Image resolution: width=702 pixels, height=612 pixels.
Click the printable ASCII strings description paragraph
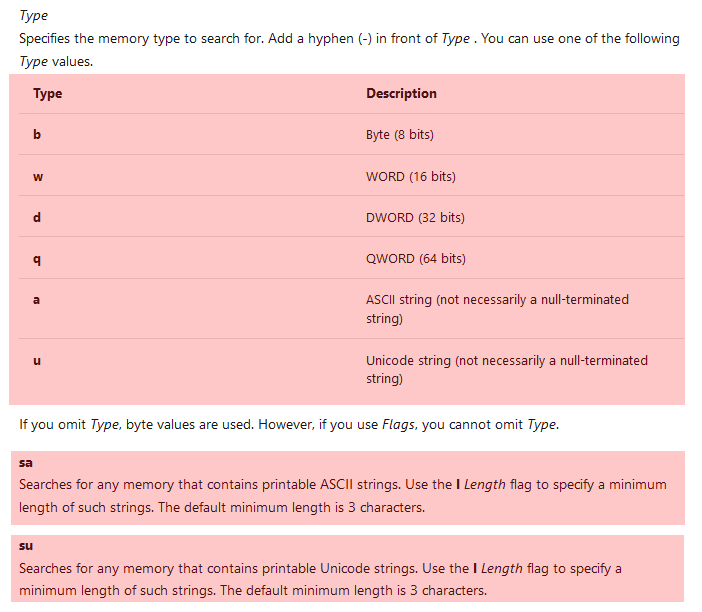pos(343,496)
